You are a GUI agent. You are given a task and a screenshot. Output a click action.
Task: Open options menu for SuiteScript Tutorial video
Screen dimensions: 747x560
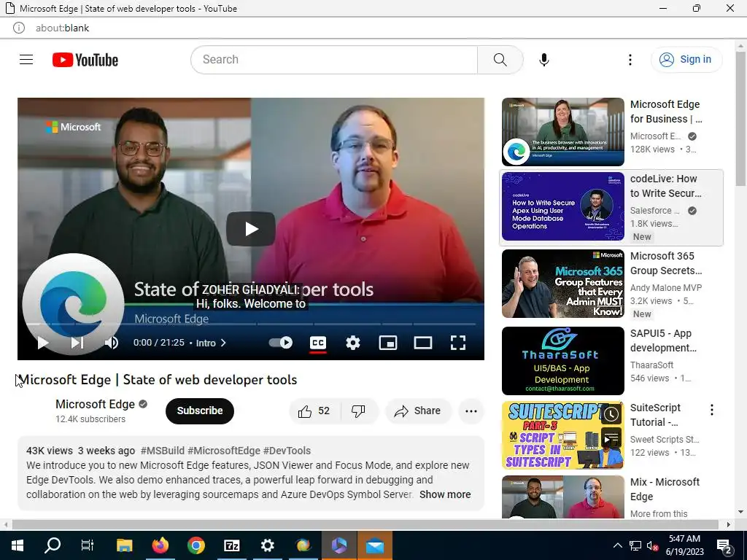click(712, 410)
